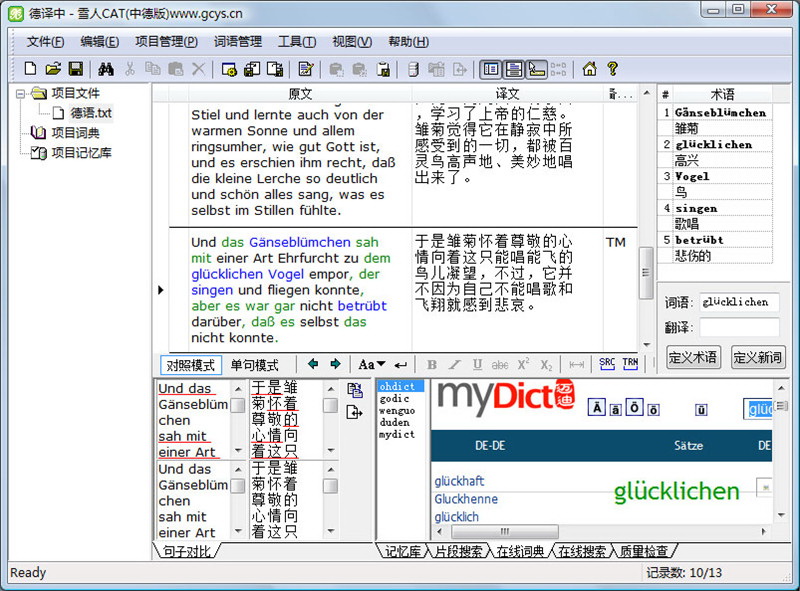
Task: Click the 翻译 input field
Action: [x=739, y=327]
